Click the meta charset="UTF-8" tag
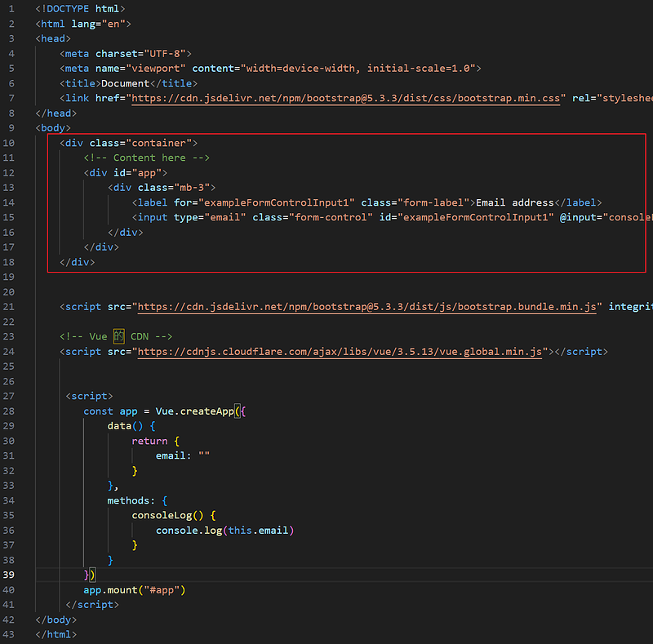The height and width of the screenshot is (644, 653). (125, 53)
